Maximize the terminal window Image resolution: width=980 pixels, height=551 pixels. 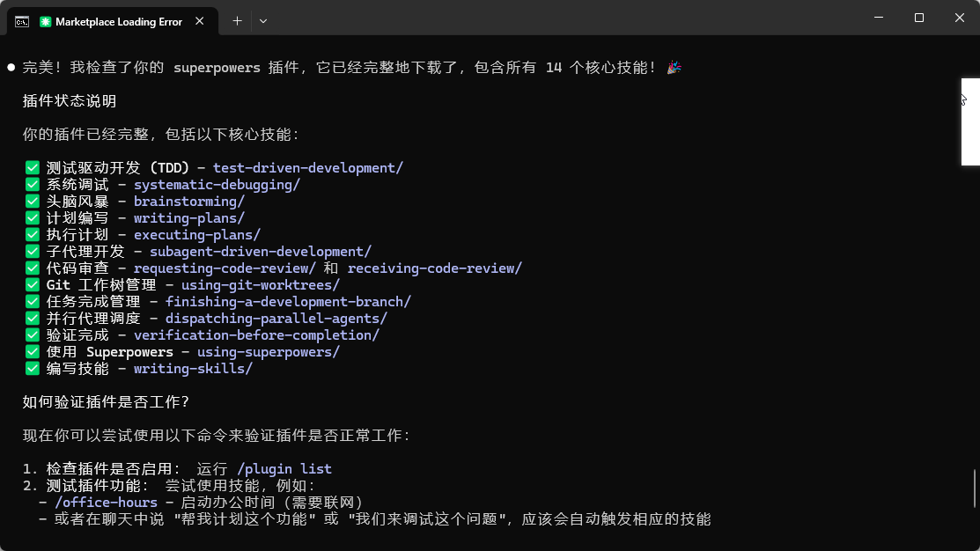(x=918, y=18)
